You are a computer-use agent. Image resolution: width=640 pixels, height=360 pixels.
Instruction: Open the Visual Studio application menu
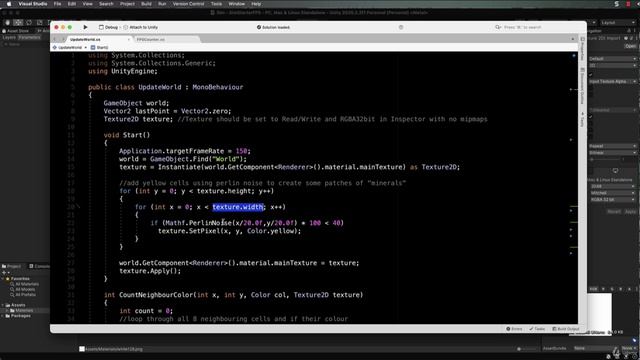[x=33, y=4]
